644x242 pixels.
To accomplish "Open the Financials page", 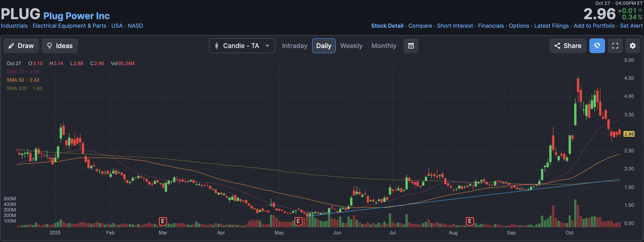I will (x=491, y=26).
